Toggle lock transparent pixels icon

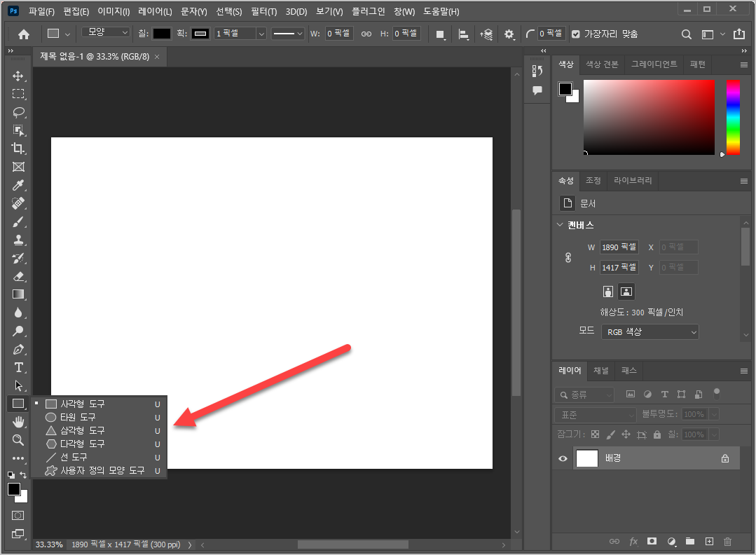pyautogui.click(x=596, y=434)
